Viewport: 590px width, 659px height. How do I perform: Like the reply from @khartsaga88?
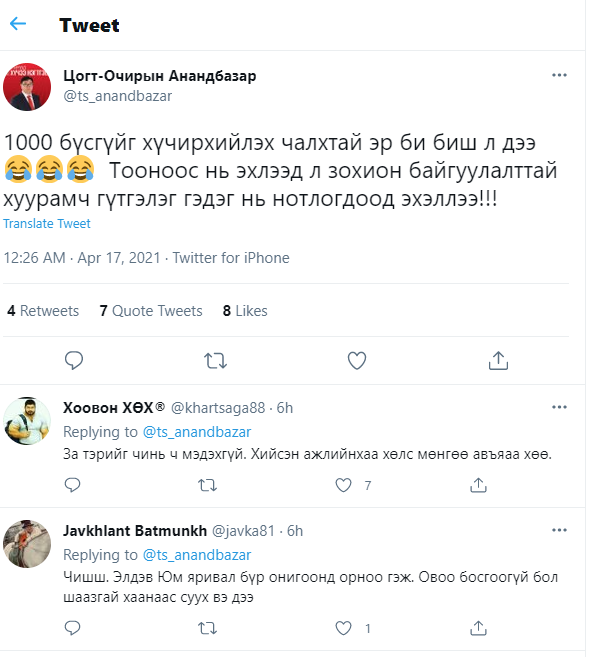[343, 485]
